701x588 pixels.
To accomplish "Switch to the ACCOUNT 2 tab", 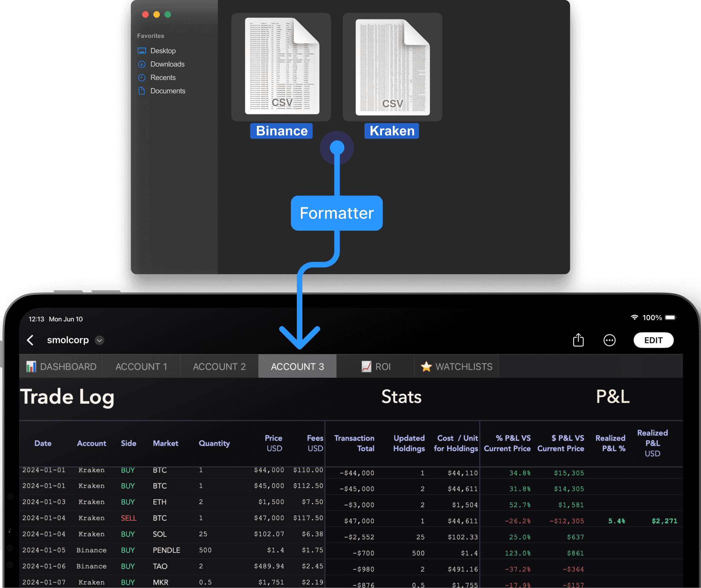I will point(219,367).
